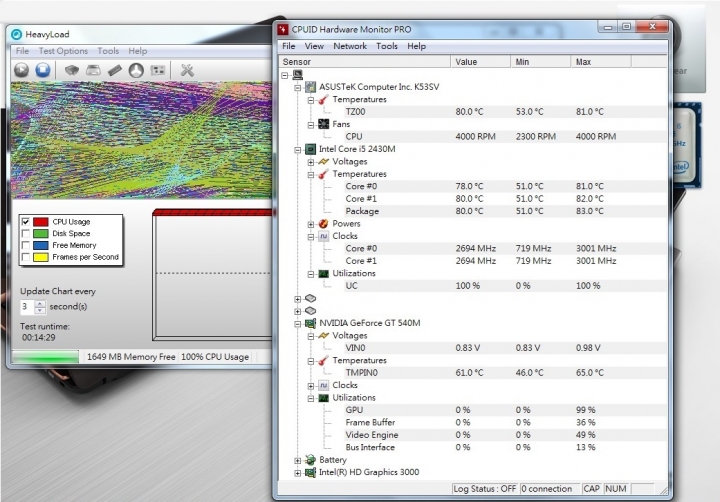Open Tools menu in HeavyLoad
Screen dimensions: 720x502
(108, 51)
